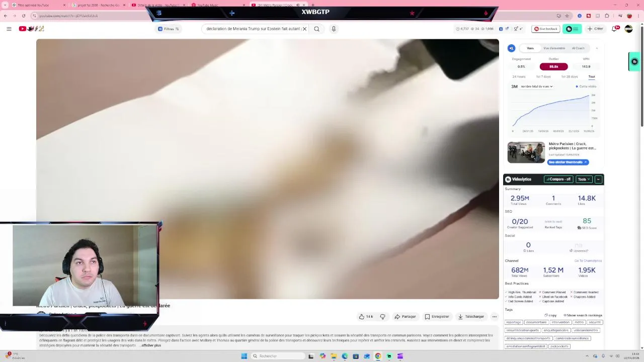The image size is (644, 362).
Task: Click the 'reportage' tag
Action: [x=514, y=322]
